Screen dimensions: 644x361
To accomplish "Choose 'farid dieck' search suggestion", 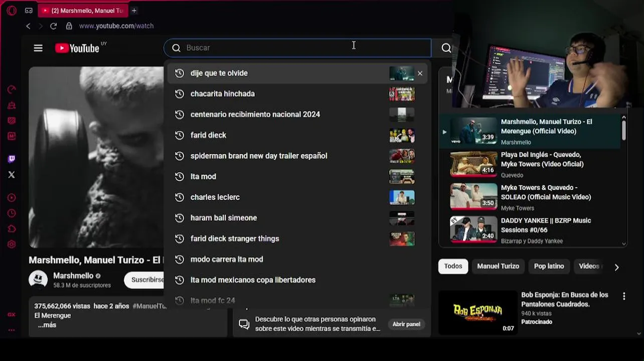I will [297, 135].
